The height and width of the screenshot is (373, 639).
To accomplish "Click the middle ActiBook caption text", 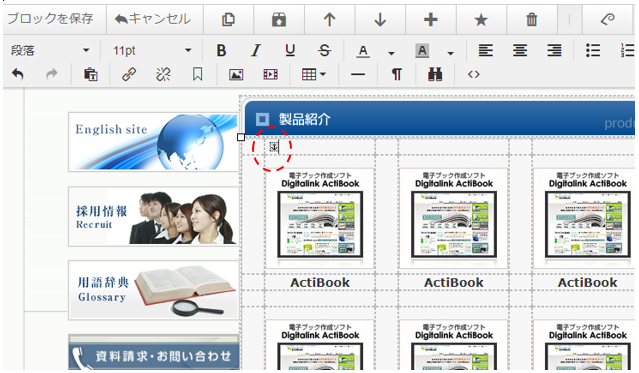I will (x=454, y=283).
